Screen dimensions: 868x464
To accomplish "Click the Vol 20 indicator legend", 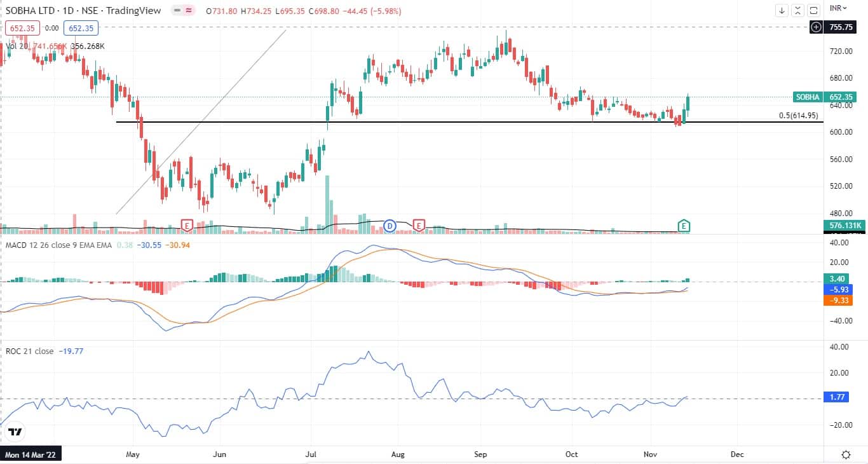I will click(x=16, y=46).
